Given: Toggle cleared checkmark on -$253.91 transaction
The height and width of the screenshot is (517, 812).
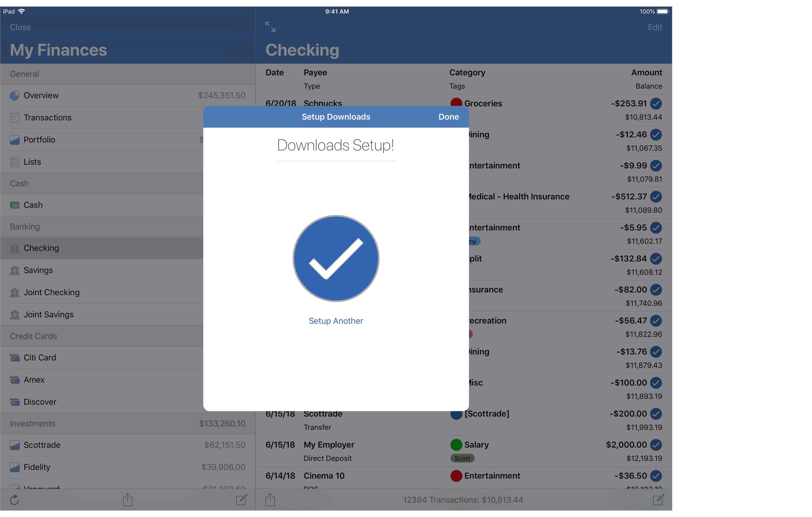Looking at the screenshot, I should tap(656, 104).
